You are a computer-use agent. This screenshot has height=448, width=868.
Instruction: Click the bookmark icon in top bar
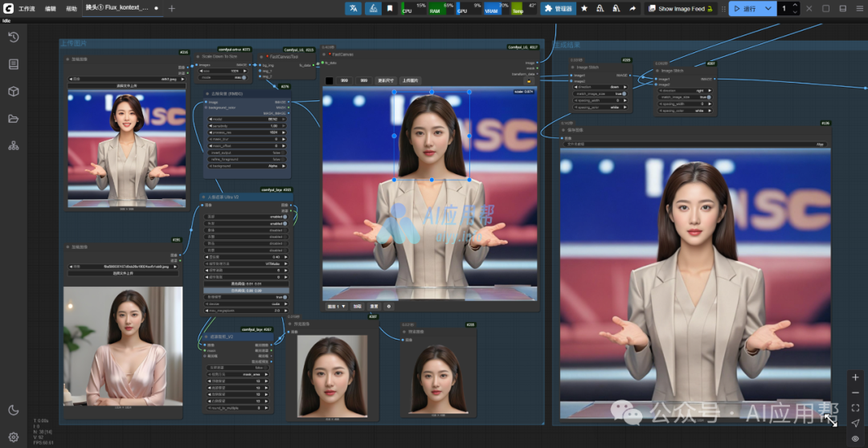click(x=390, y=8)
